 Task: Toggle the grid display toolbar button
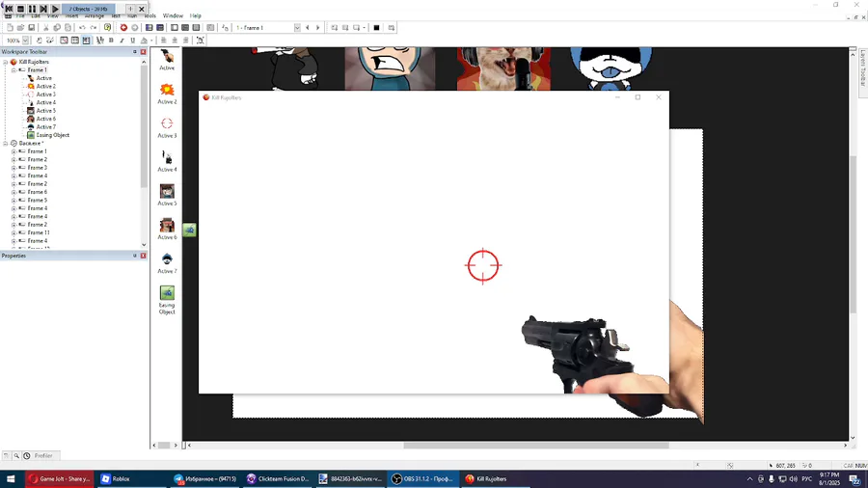(74, 41)
